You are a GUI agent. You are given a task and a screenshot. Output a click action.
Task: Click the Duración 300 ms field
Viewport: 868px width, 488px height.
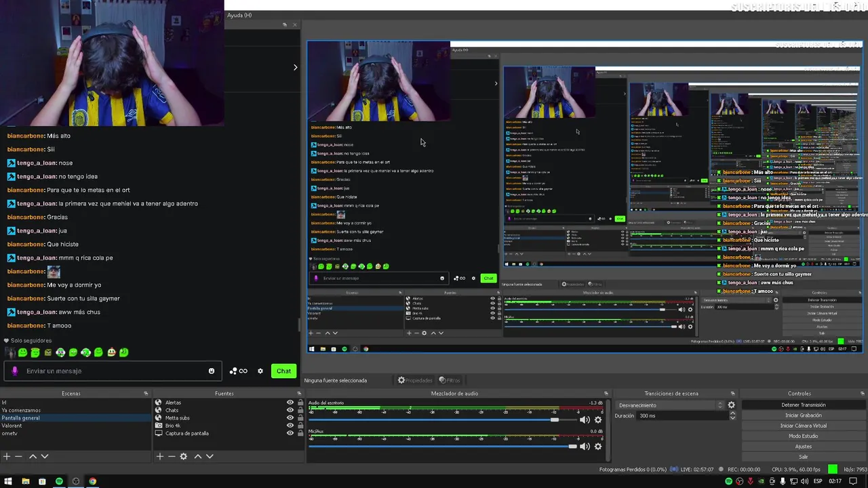tap(682, 415)
